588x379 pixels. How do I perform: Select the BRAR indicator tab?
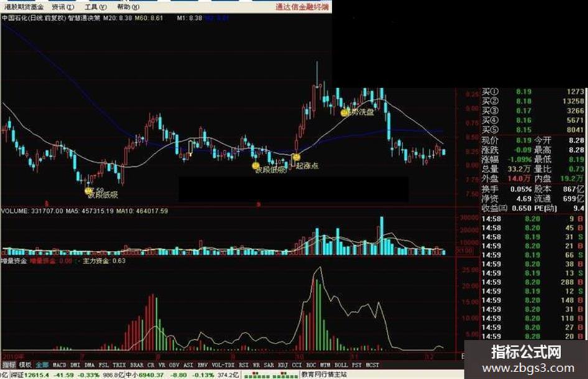click(136, 365)
